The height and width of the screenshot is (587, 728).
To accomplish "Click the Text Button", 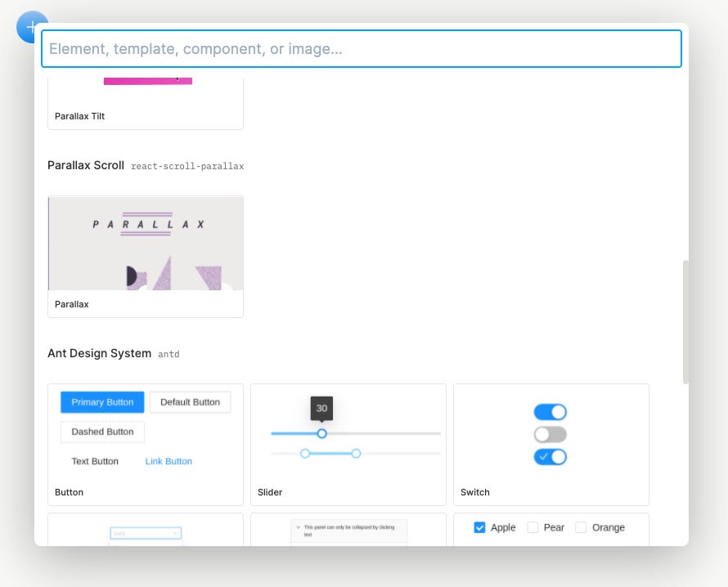I will coord(96,461).
